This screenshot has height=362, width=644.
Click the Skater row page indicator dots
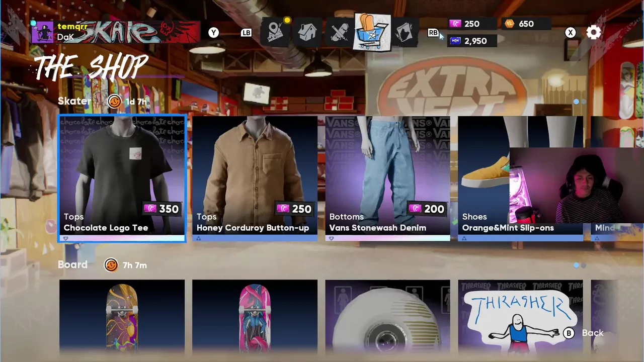pyautogui.click(x=580, y=102)
